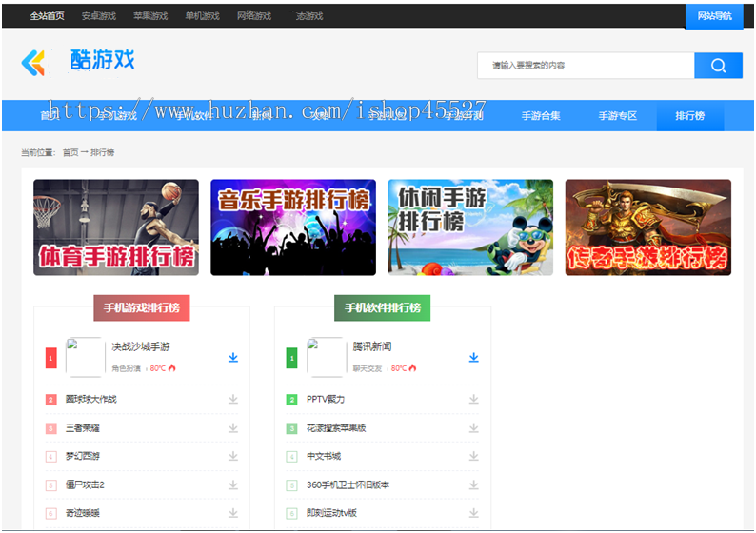756x533 pixels.
Task: Click the flame icon under 腾讯新闻
Action: (412, 368)
